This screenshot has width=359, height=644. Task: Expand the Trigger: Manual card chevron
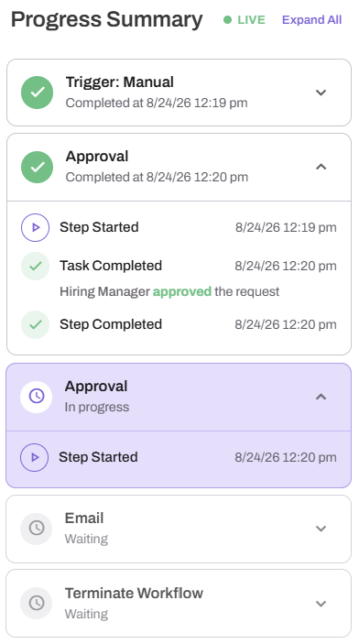tap(321, 93)
